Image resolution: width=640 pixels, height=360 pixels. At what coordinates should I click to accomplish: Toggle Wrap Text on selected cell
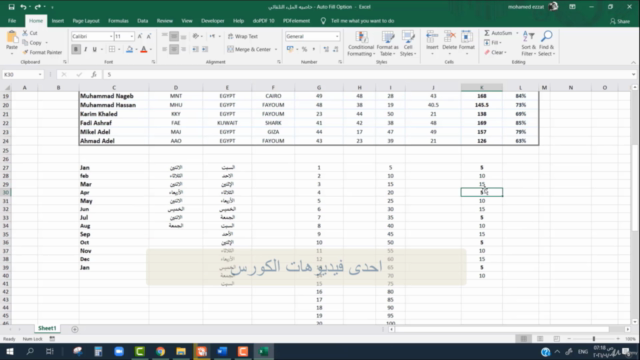pos(243,36)
